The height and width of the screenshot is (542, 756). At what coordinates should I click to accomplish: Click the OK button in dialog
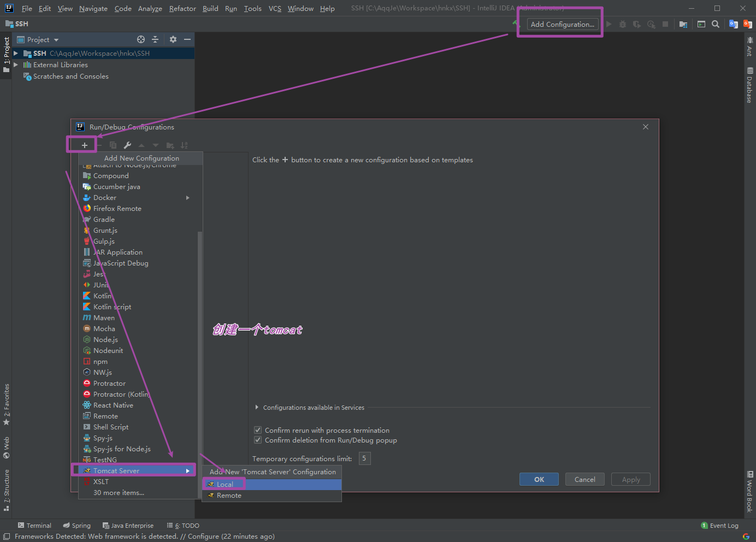coord(539,479)
